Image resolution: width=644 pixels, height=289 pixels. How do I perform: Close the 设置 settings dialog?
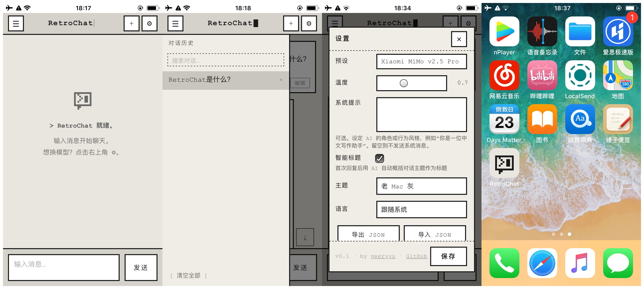[x=459, y=39]
